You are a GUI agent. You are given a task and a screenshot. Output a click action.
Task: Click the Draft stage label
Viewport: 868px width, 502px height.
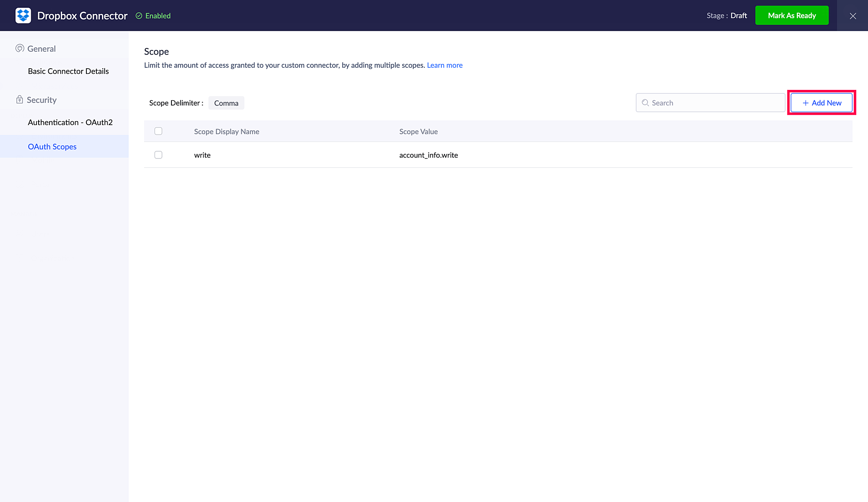pos(739,16)
